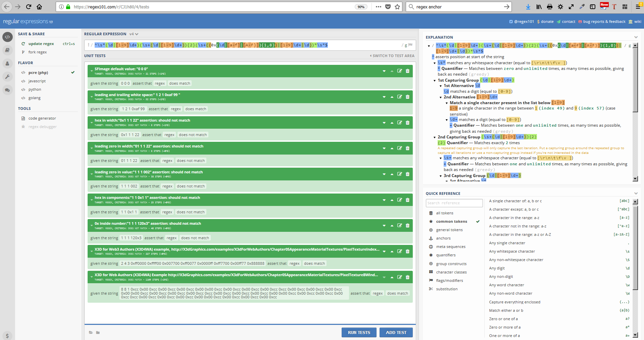Click the ADD TEST button
Viewport: 644px width, 340px height.
[396, 332]
